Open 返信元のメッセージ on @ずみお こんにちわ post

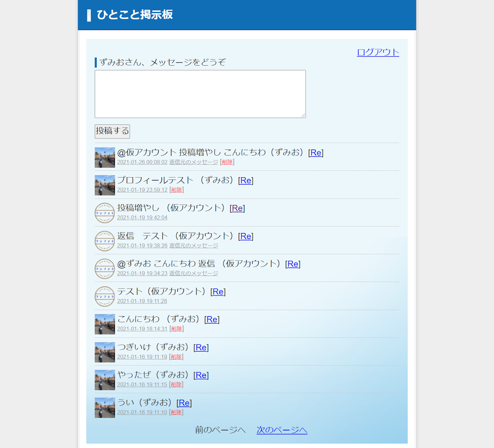193,273
